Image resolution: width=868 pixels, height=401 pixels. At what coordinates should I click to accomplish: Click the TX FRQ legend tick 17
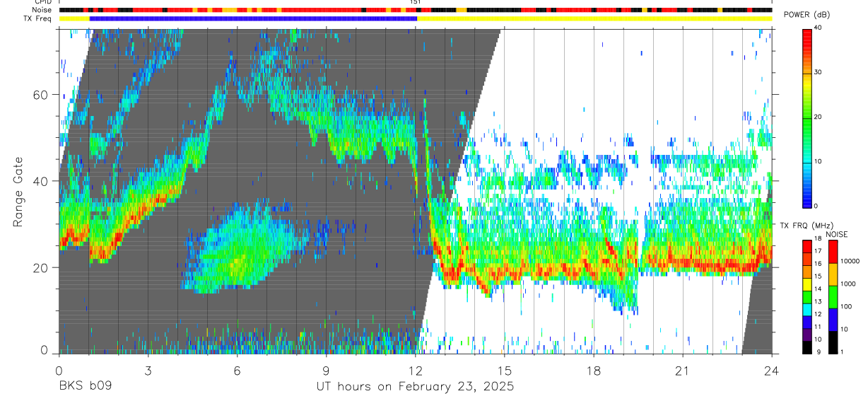(x=818, y=252)
